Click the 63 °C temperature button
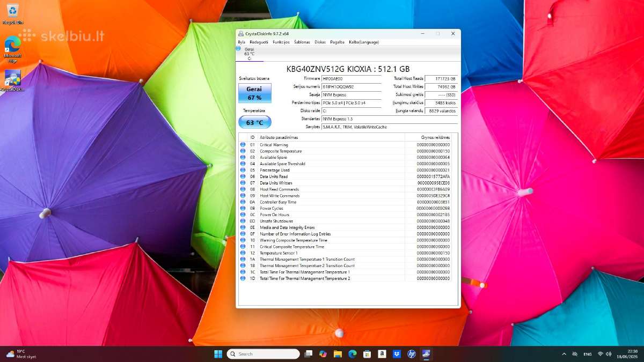The height and width of the screenshot is (362, 644). pos(255,122)
